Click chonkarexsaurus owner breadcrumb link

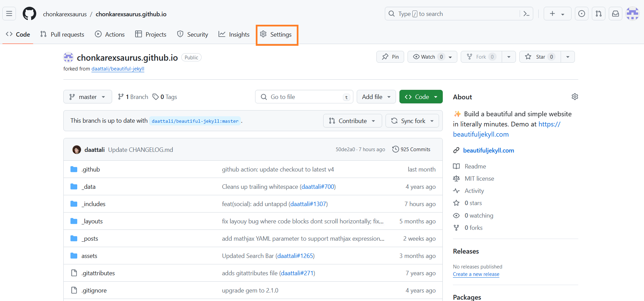pos(65,14)
